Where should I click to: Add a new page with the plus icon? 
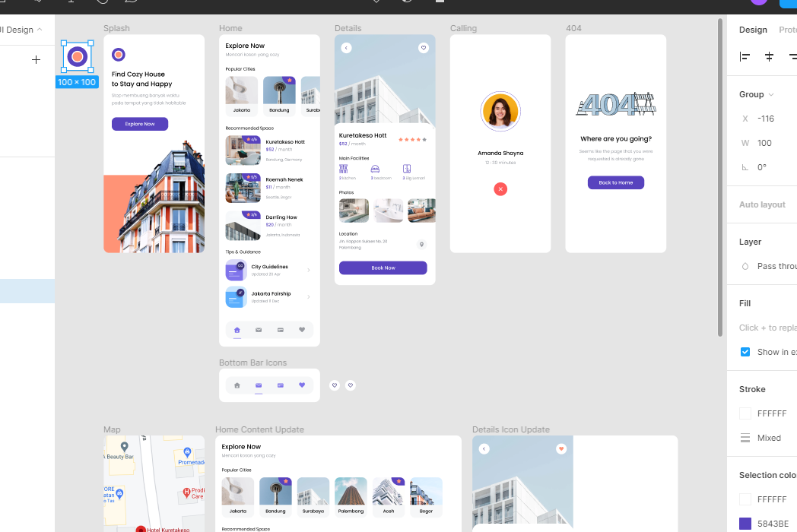36,60
